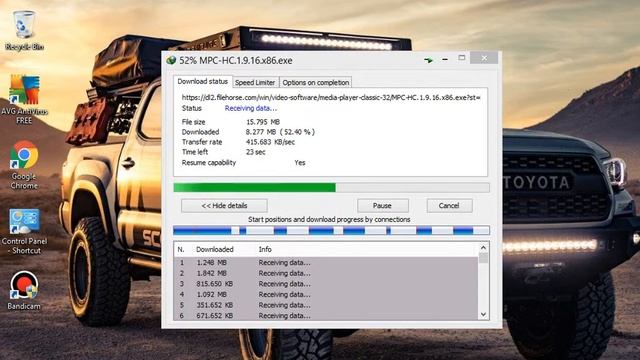
Task: Launch Bandicam desktop shortcut
Action: click(24, 290)
